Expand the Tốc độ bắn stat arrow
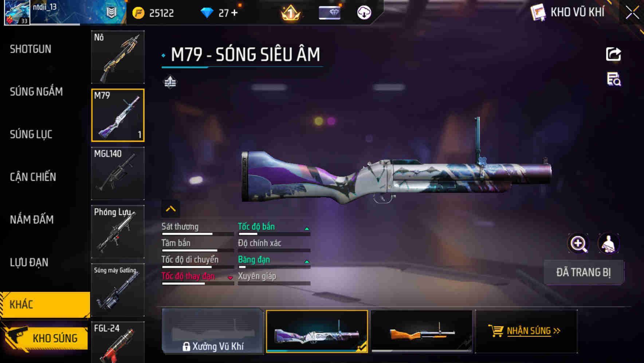The height and width of the screenshot is (363, 644). [307, 229]
